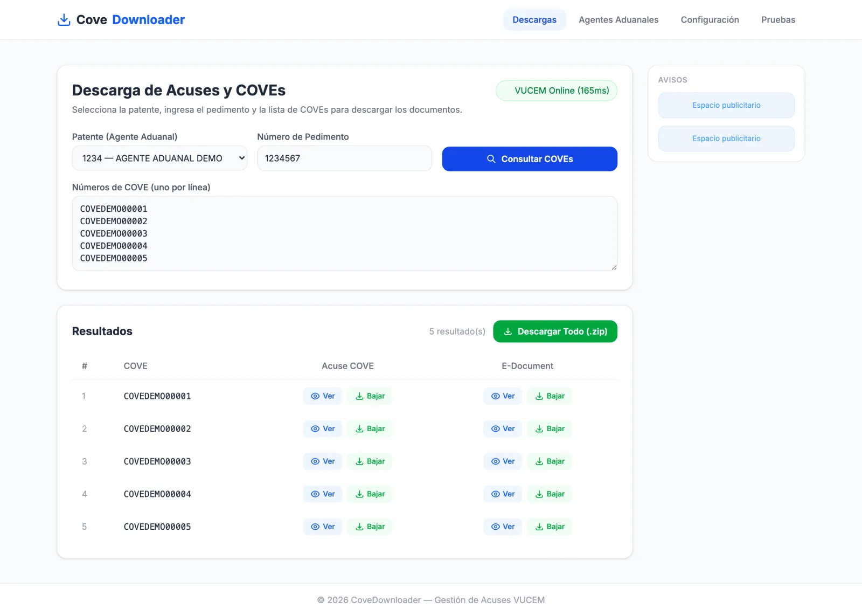Go to Pruebas tab
The height and width of the screenshot is (616, 862).
[778, 20]
